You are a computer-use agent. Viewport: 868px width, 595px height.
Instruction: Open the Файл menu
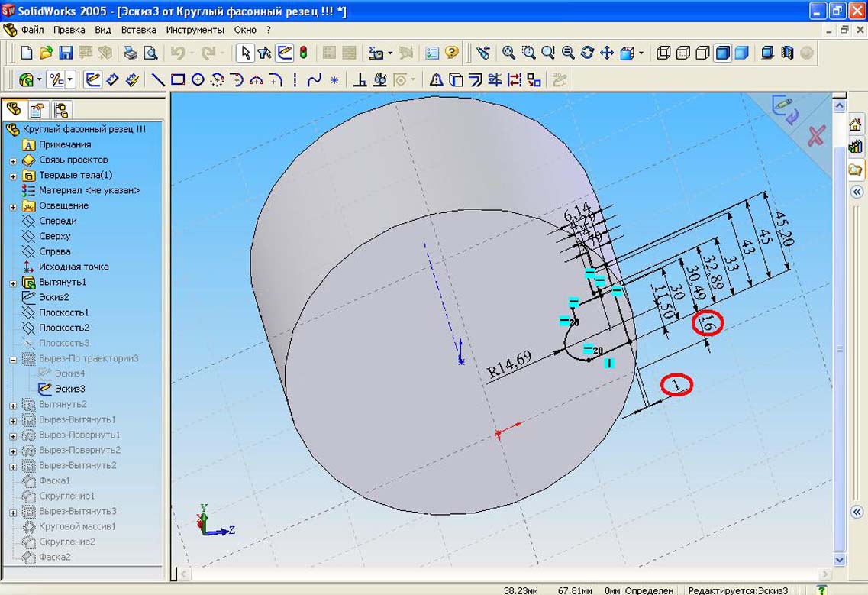pos(33,30)
